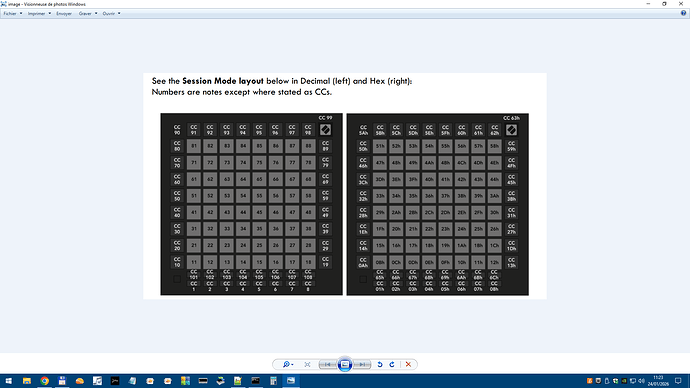Open the black terminal icon after the music icon
This screenshot has width=690, height=388.
(x=115, y=381)
